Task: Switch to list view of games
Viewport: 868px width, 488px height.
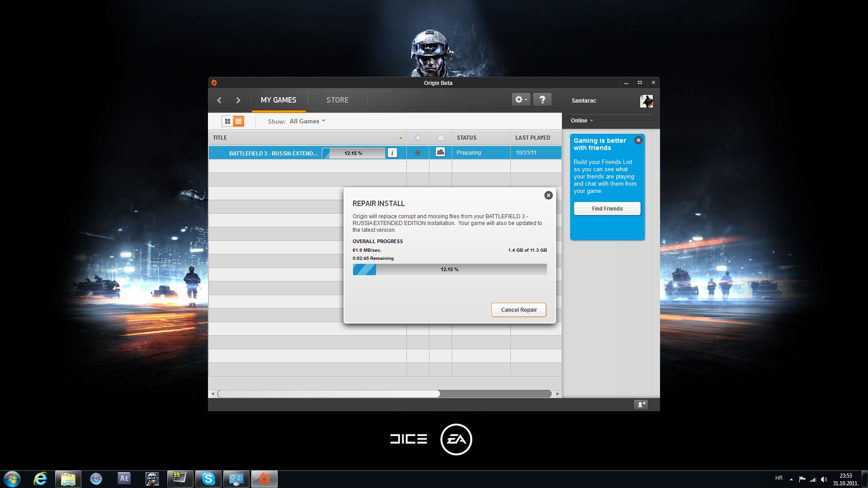Action: click(x=238, y=121)
